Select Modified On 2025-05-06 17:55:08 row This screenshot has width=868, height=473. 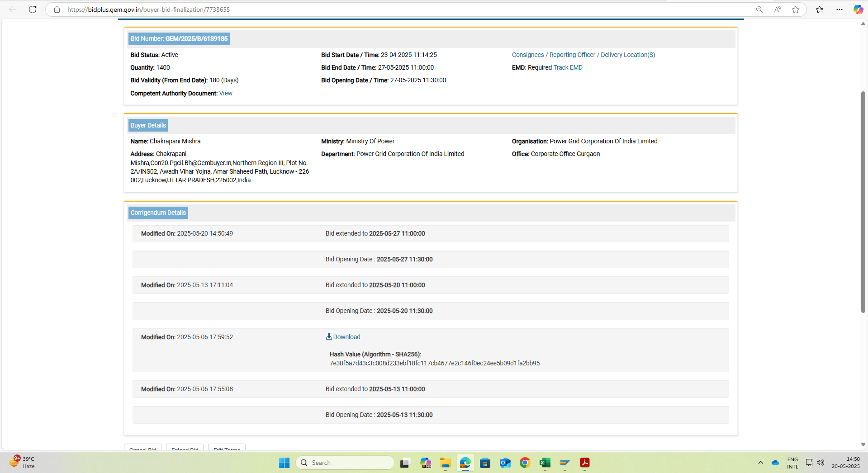coord(431,389)
